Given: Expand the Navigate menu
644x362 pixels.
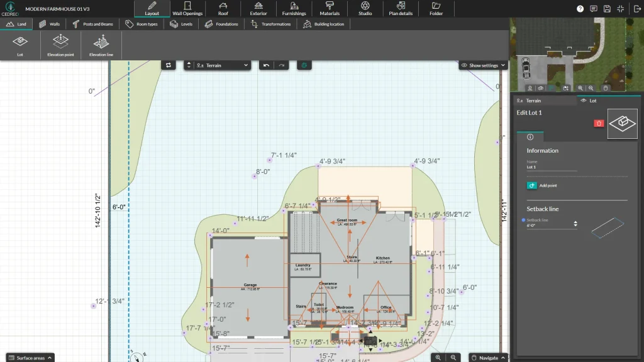Looking at the screenshot, I should click(x=488, y=358).
